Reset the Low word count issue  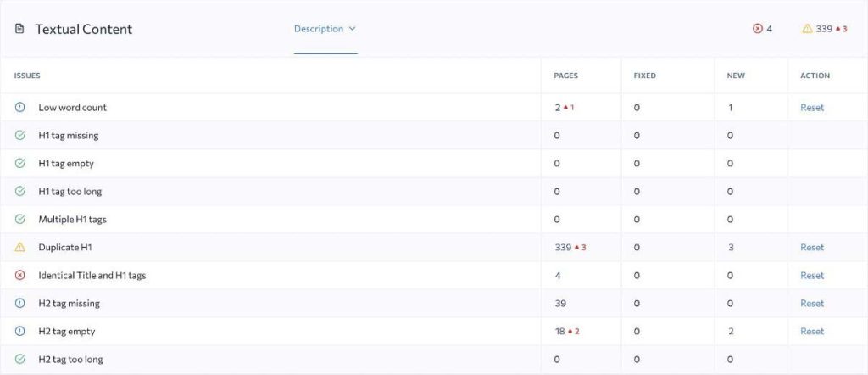(x=811, y=108)
